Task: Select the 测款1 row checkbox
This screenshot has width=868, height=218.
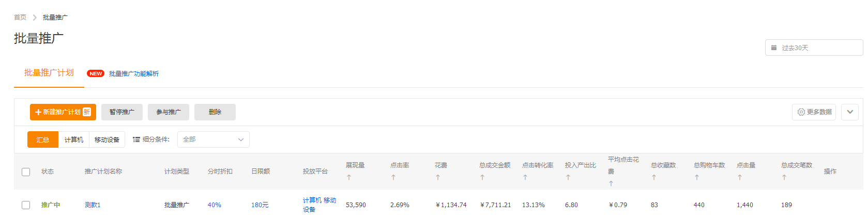Action: 26,205
